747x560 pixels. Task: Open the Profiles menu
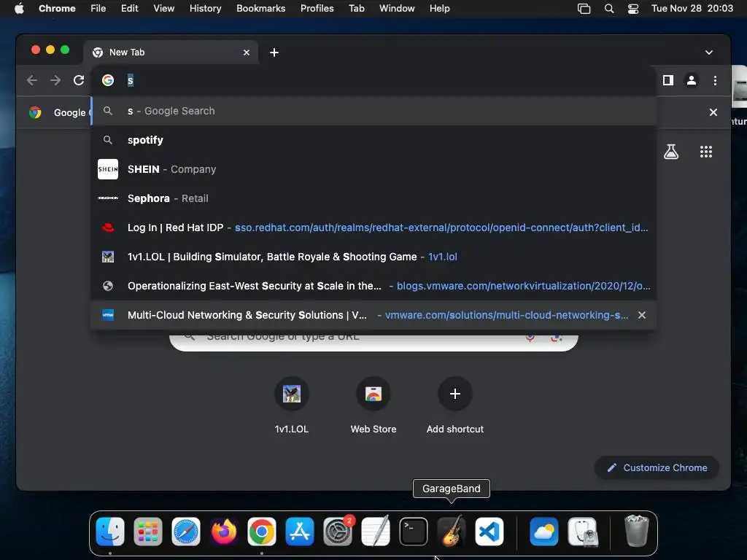point(317,9)
